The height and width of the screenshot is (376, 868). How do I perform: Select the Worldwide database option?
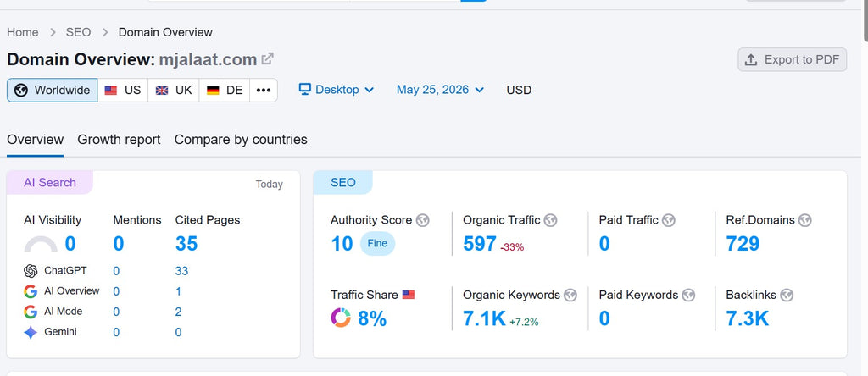52,90
